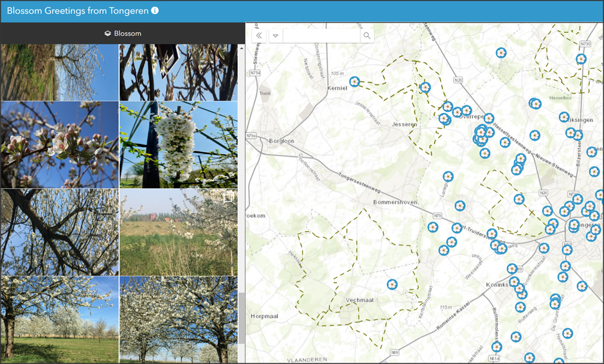
Task: Click the N754 road shield
Action: [254, 73]
